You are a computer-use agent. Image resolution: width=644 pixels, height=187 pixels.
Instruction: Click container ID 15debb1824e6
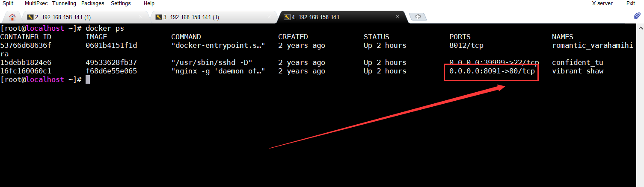(26, 62)
